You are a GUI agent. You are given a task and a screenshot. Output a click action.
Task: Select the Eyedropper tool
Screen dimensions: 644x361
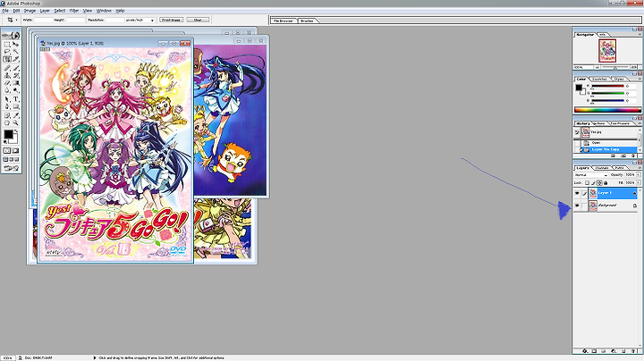coord(16,115)
